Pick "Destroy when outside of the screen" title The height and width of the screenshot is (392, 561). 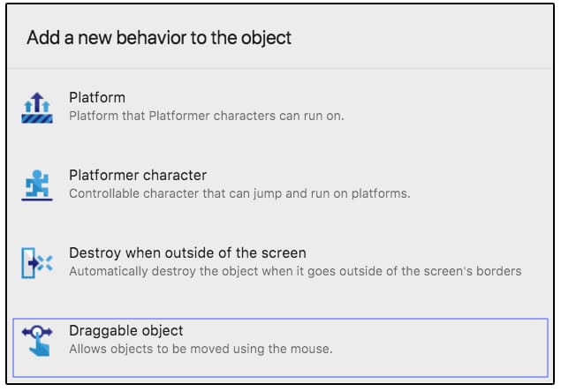pyautogui.click(x=187, y=253)
